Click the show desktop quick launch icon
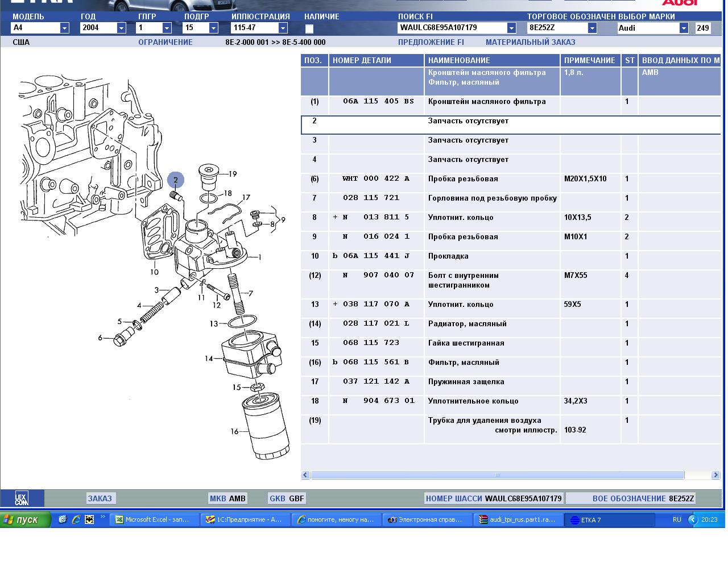 click(x=63, y=519)
